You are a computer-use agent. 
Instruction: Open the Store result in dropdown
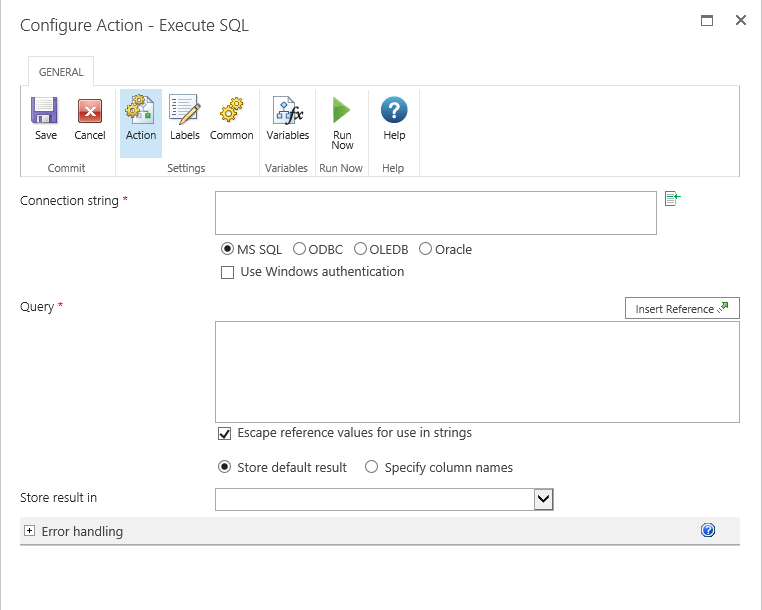(543, 499)
